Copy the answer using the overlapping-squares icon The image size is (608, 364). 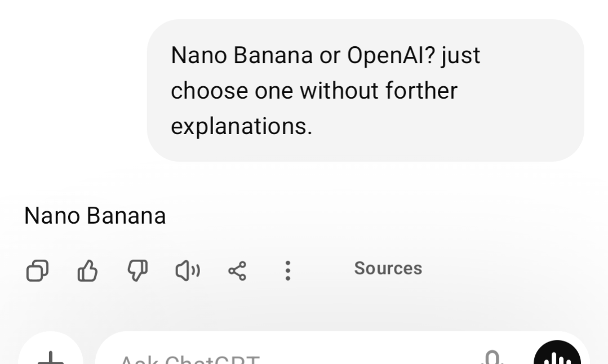(38, 272)
